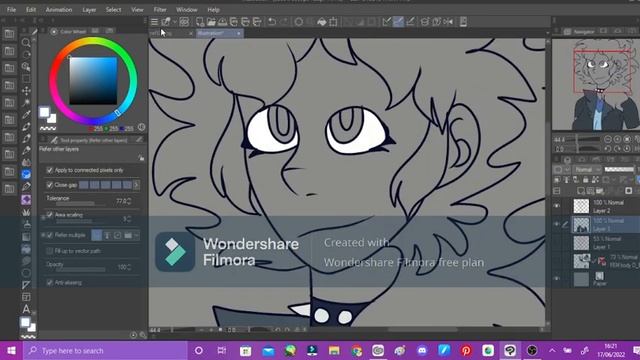Click the Layer 2 thumbnail
This screenshot has height=360, width=640.
click(581, 206)
